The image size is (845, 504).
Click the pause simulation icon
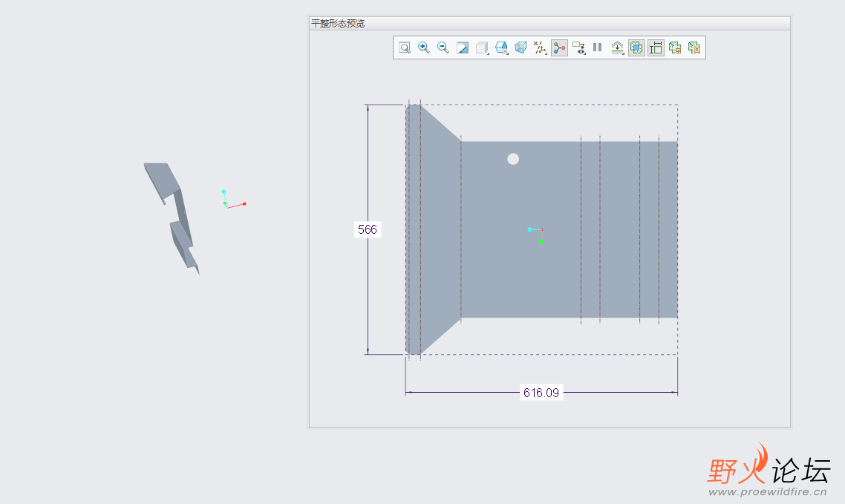click(597, 48)
